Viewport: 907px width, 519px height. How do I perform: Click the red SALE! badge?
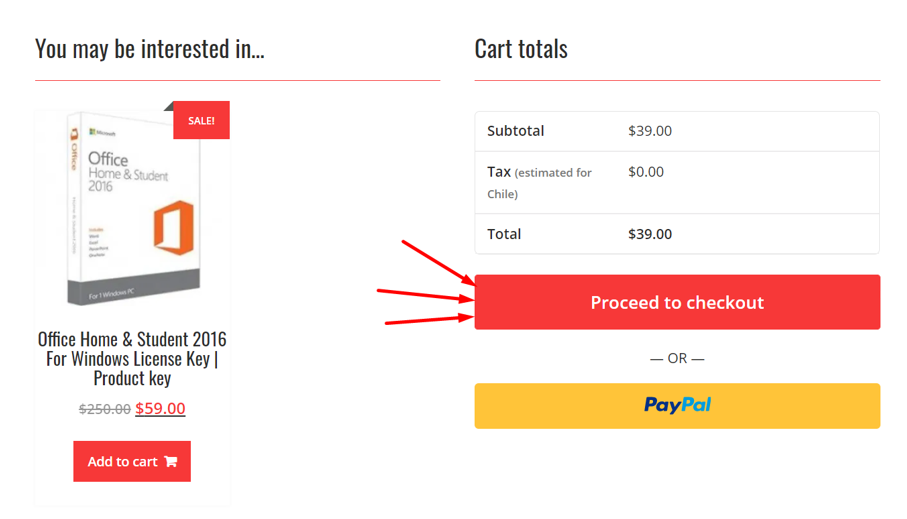pos(201,120)
